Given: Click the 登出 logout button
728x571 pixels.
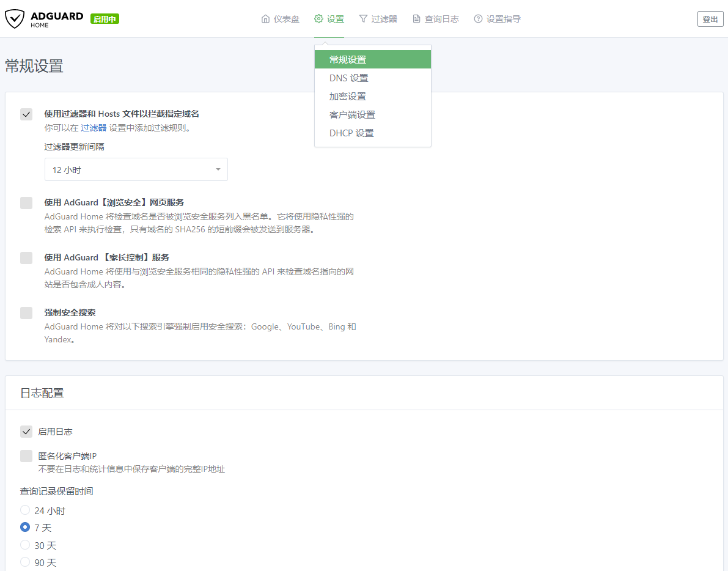Looking at the screenshot, I should click(x=710, y=19).
